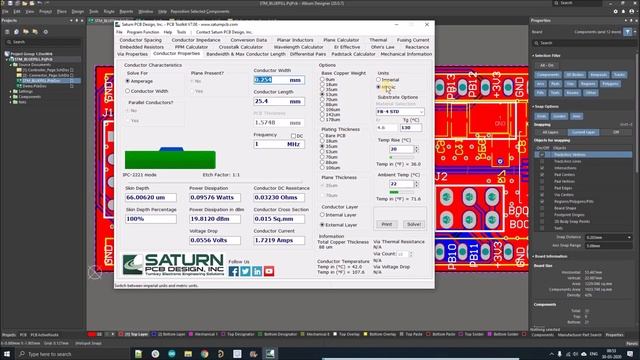This screenshot has height=360, width=640.
Task: Open Saturn PCB Twitter icon link
Action: (x=245, y=271)
